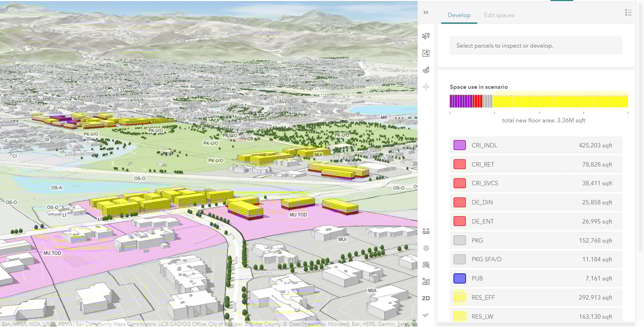The width and height of the screenshot is (644, 327).
Task: Open the scenario list icon at top right
Action: pos(628,12)
